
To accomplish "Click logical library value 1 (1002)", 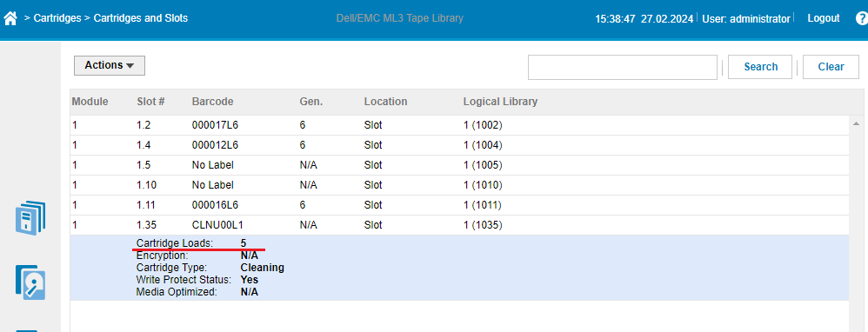I will point(483,126).
